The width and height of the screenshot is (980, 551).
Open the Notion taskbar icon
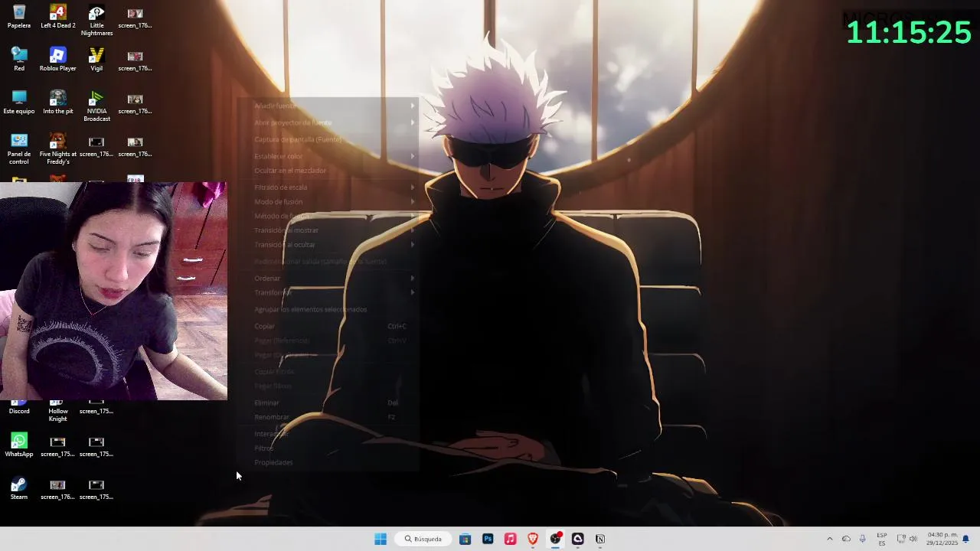pos(600,539)
